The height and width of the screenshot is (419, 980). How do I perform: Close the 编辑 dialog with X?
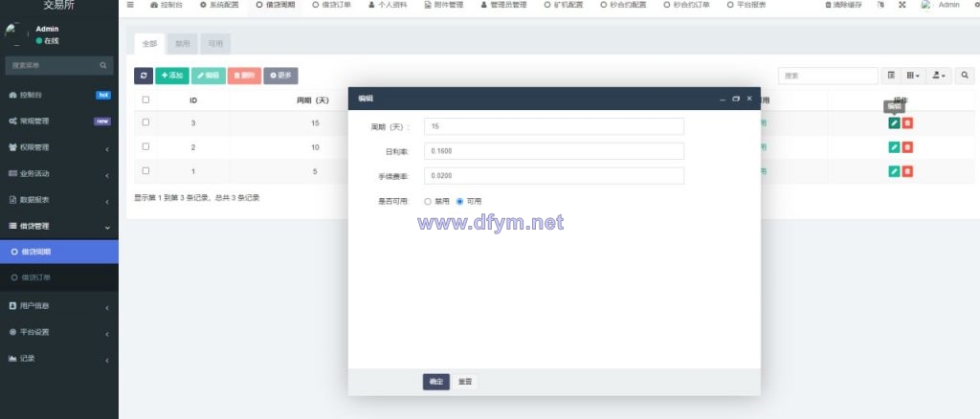click(x=748, y=99)
